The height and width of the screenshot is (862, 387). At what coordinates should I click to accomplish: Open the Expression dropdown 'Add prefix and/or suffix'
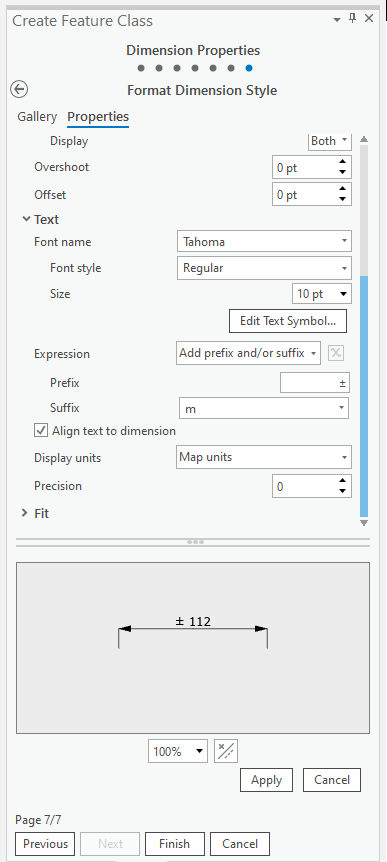tap(248, 353)
